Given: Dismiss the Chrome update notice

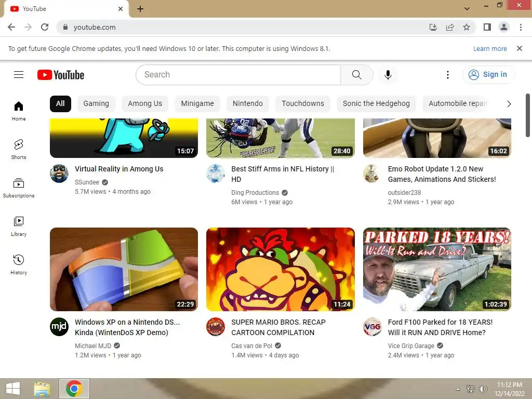Looking at the screenshot, I should (x=519, y=48).
